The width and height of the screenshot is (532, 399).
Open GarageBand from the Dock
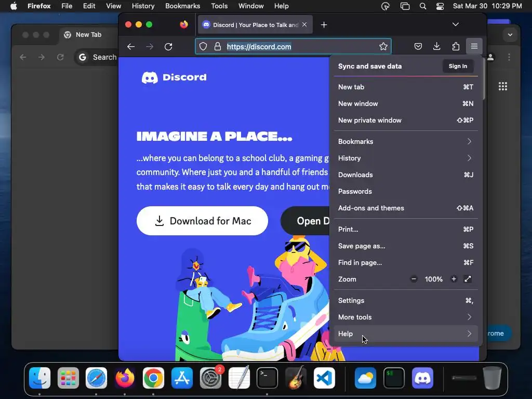tap(296, 378)
